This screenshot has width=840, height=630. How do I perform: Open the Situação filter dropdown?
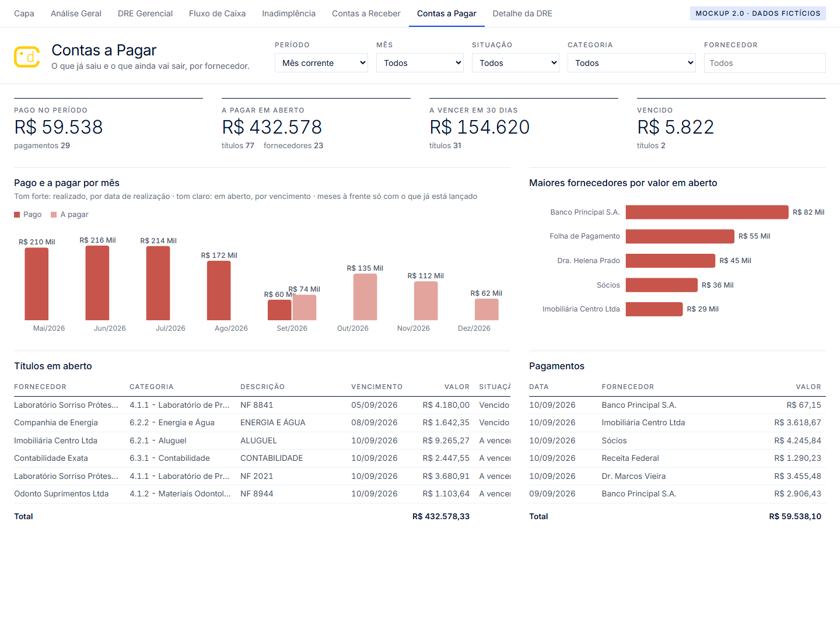pyautogui.click(x=516, y=63)
